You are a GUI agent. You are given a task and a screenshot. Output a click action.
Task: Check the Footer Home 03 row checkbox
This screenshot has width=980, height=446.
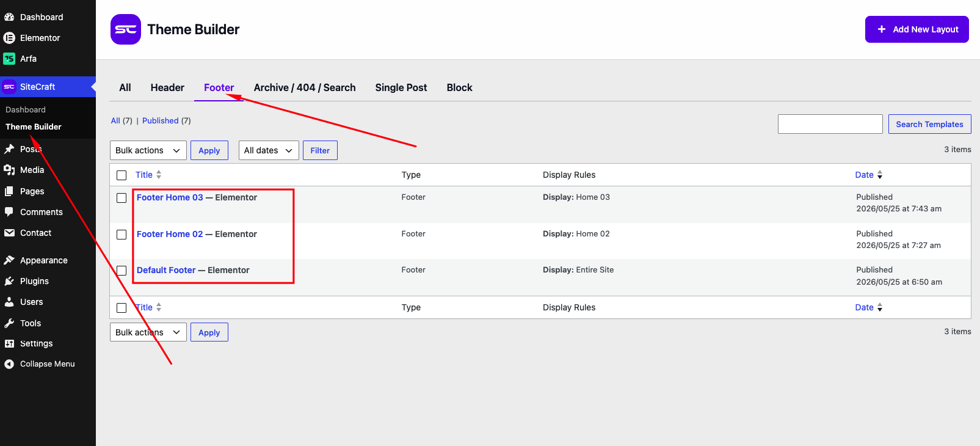coord(122,198)
